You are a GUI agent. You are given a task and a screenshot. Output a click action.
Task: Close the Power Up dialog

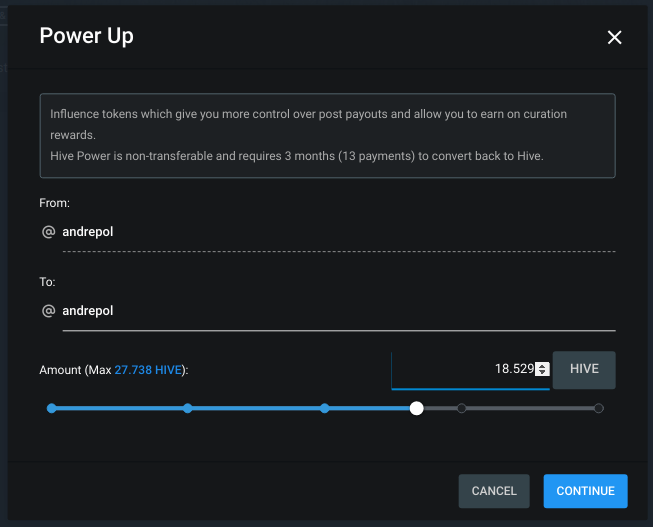coord(614,37)
